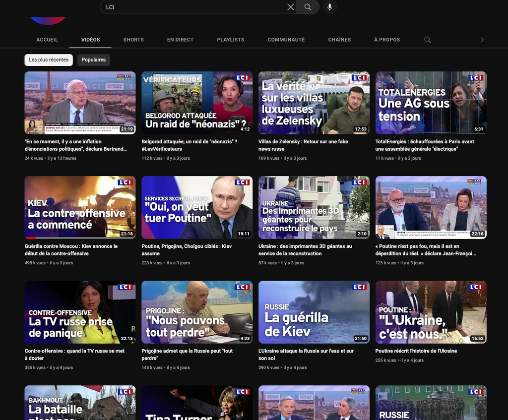Play the TotalEnergies 'Une AG sous tension' thumbnail
This screenshot has width=508, height=420.
coord(431,103)
